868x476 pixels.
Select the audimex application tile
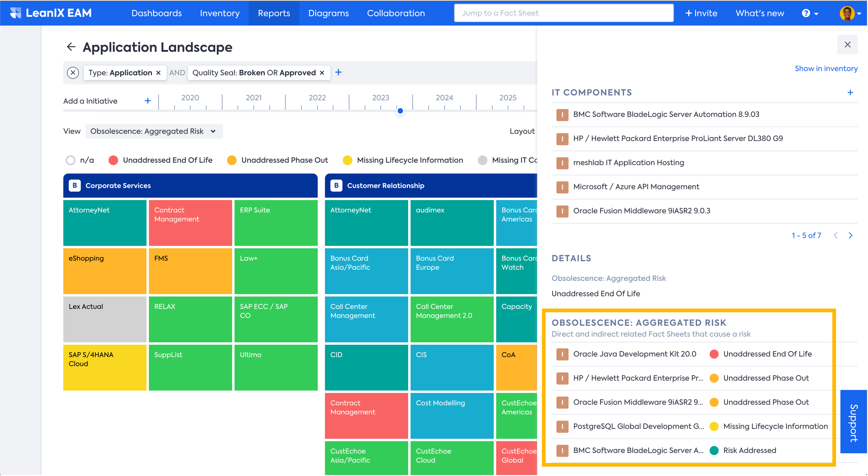(x=452, y=223)
